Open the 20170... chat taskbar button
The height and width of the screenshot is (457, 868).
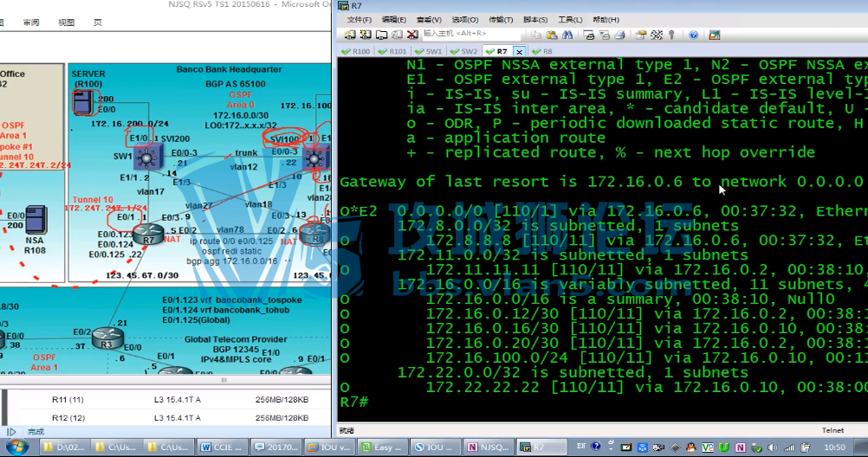[275, 447]
